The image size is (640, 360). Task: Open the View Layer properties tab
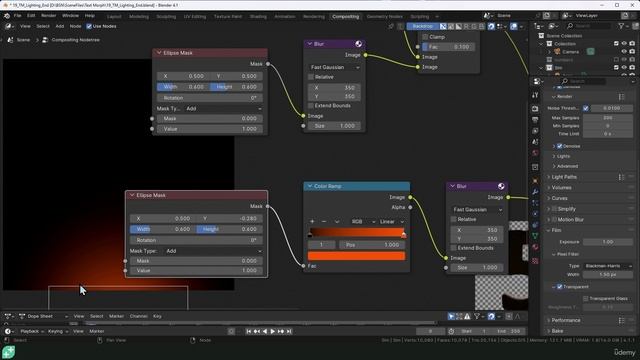pos(535,131)
